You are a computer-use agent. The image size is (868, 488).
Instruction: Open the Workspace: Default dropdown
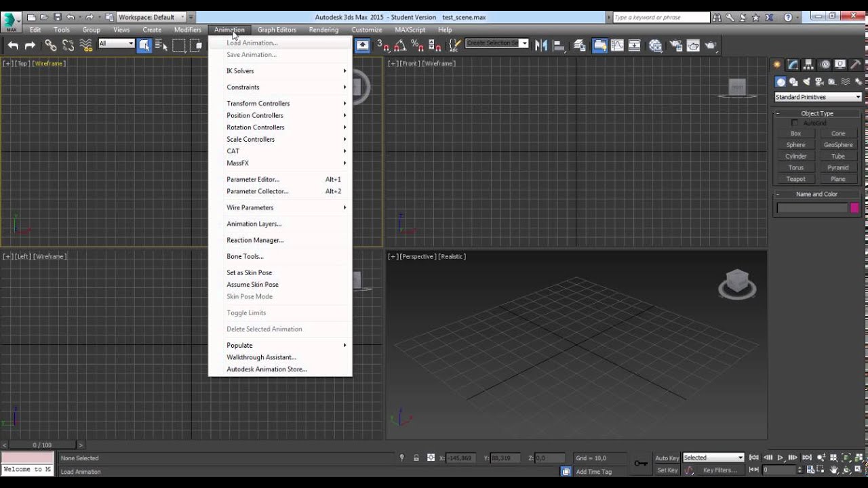152,17
